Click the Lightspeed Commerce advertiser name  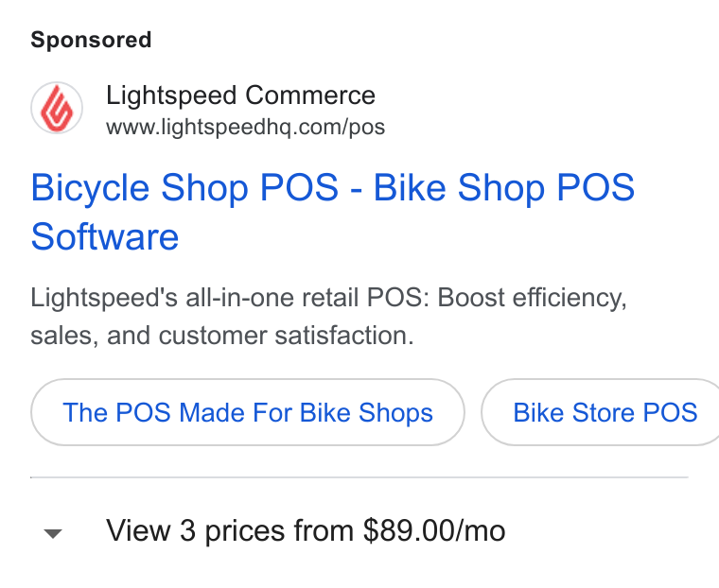(x=240, y=95)
